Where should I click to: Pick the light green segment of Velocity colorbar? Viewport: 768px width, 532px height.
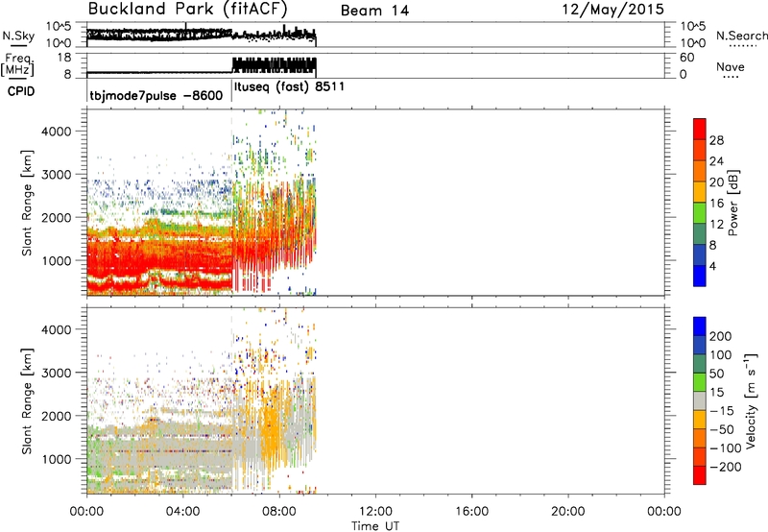tap(700, 382)
